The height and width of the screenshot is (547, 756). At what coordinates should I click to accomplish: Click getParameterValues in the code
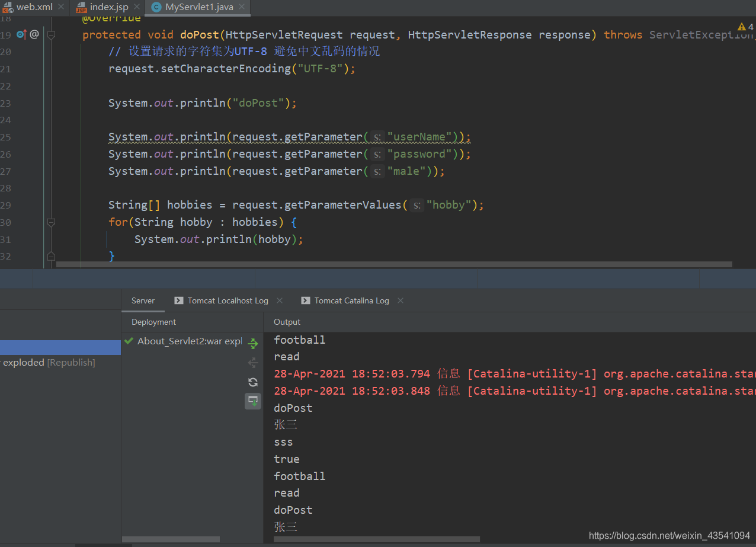click(x=343, y=205)
